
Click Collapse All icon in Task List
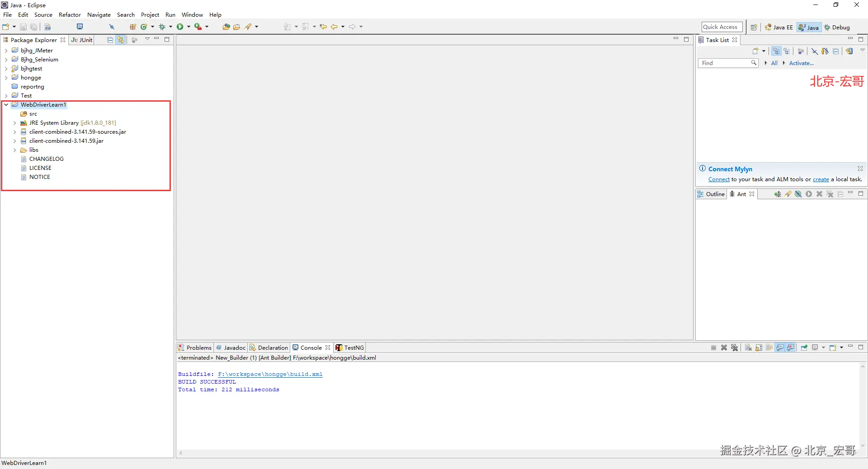836,51
